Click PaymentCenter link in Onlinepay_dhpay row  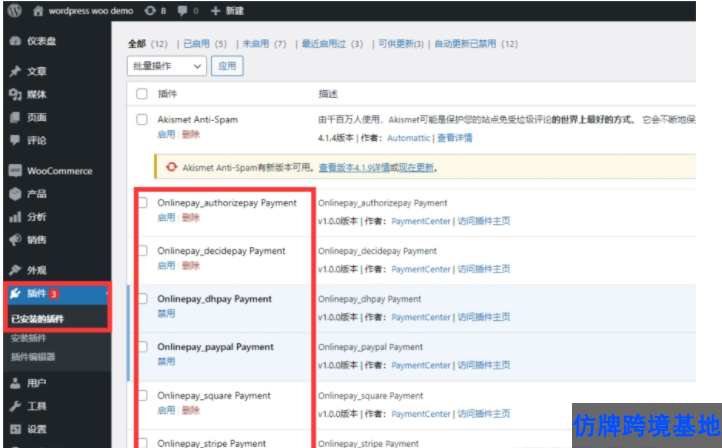pyautogui.click(x=421, y=317)
